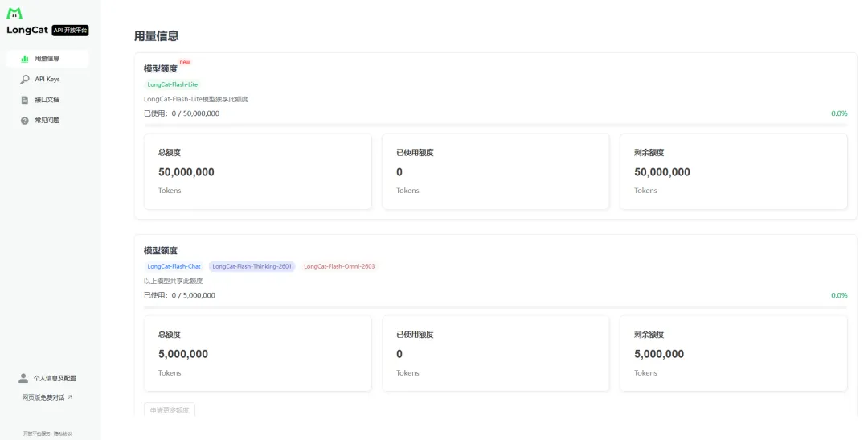This screenshot has width=868, height=440.
Task: Click the document icon beside 接口文档
Action: [x=24, y=100]
